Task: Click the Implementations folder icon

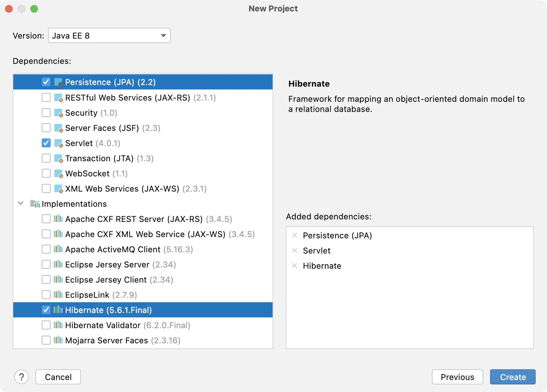Action: click(x=35, y=204)
